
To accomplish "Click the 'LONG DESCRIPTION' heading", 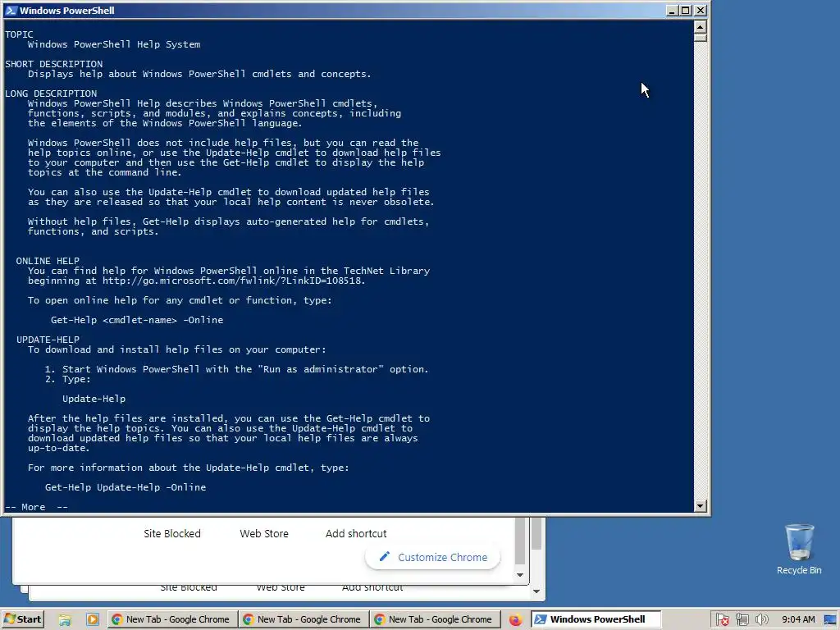I will (51, 94).
